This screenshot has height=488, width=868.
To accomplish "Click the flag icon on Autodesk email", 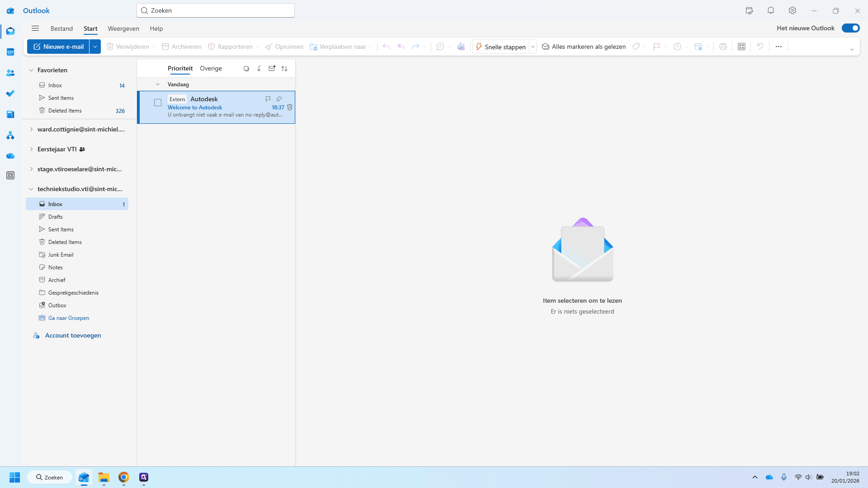I will coord(268,99).
